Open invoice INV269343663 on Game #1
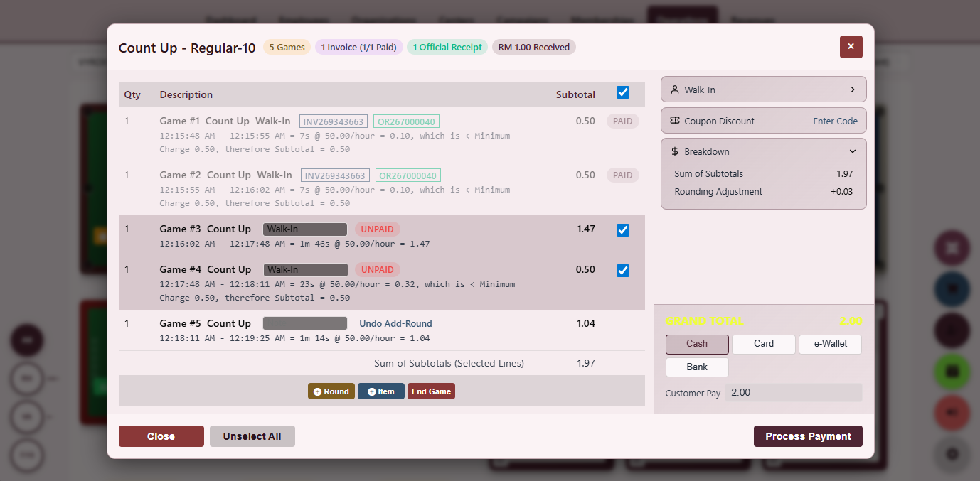 pos(334,121)
